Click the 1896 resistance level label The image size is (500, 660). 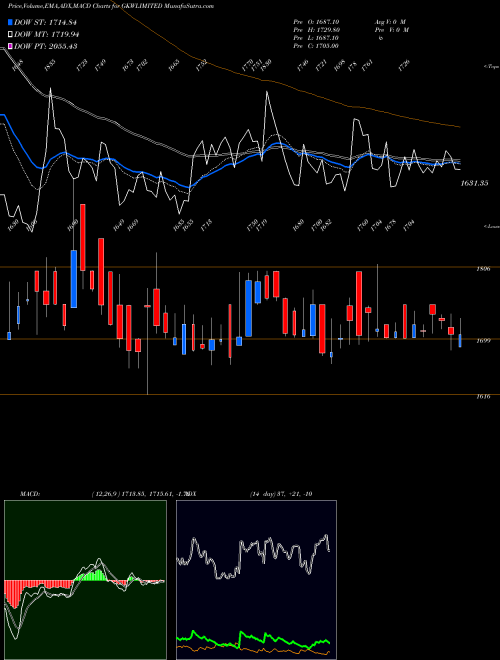click(483, 269)
